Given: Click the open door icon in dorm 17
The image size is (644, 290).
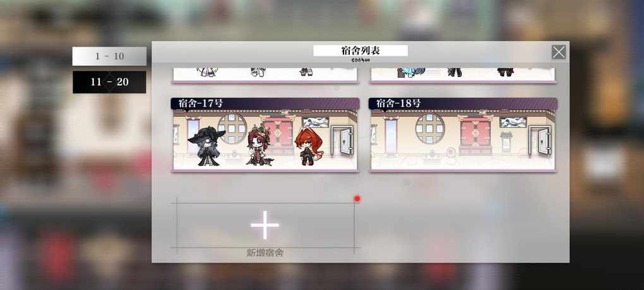Looking at the screenshot, I should [x=343, y=141].
